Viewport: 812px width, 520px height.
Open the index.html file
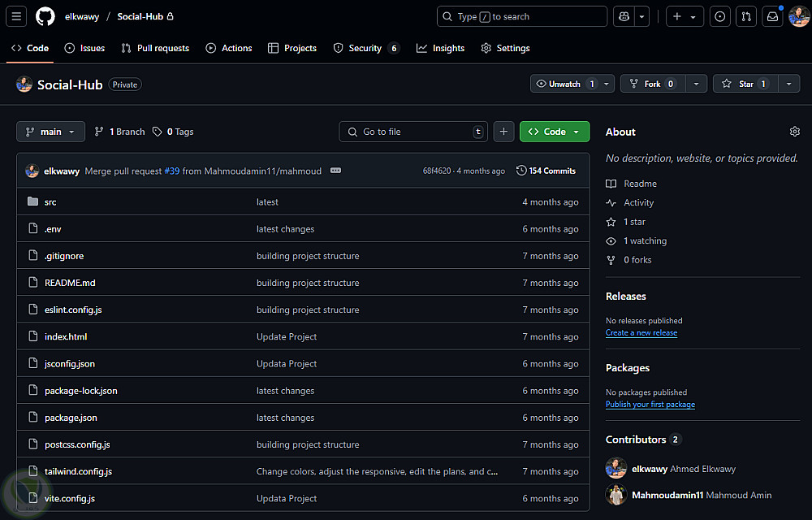point(66,336)
